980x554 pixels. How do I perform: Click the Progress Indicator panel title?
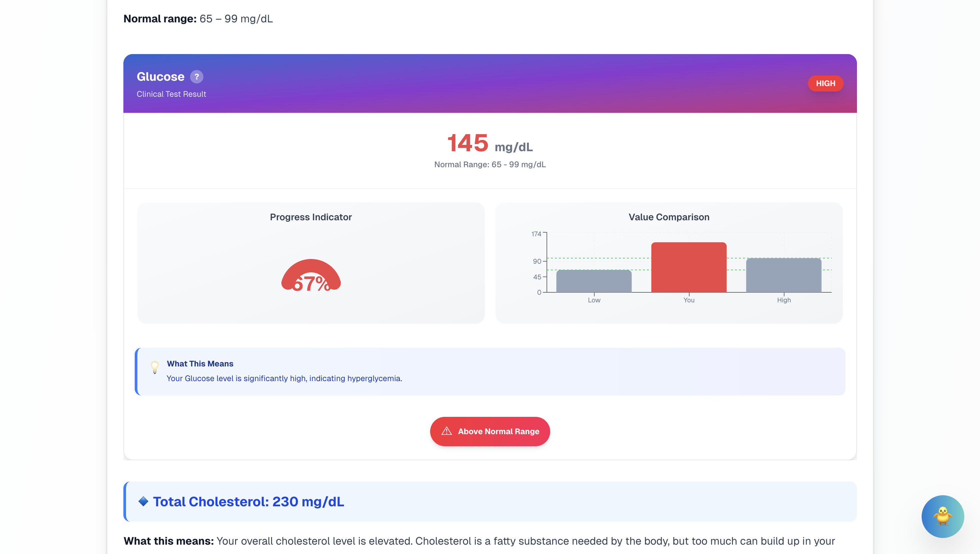311,217
